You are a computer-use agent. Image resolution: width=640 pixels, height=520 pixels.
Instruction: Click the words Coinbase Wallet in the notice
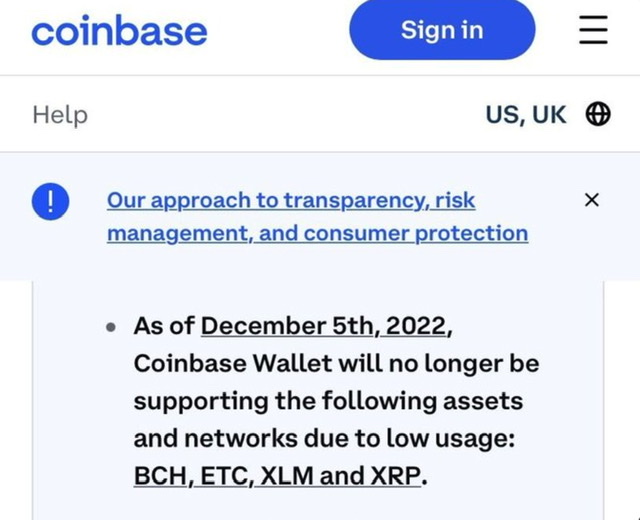pyautogui.click(x=211, y=364)
